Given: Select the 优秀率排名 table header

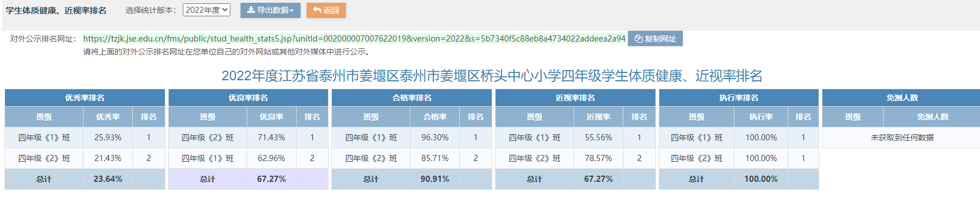Looking at the screenshot, I should tap(85, 98).
